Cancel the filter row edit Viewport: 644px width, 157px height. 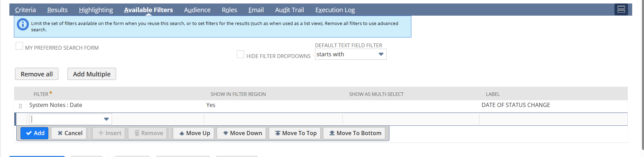(70, 133)
